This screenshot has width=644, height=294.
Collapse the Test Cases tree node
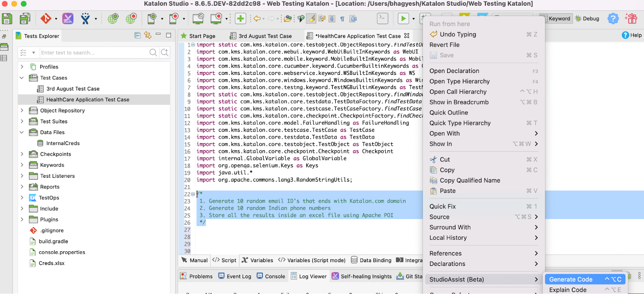22,78
